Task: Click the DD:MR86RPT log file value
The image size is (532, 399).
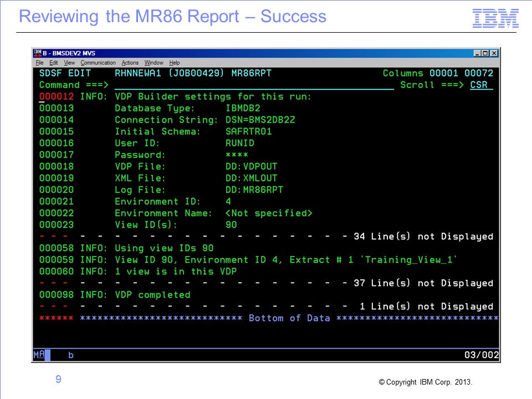Action: click(254, 190)
